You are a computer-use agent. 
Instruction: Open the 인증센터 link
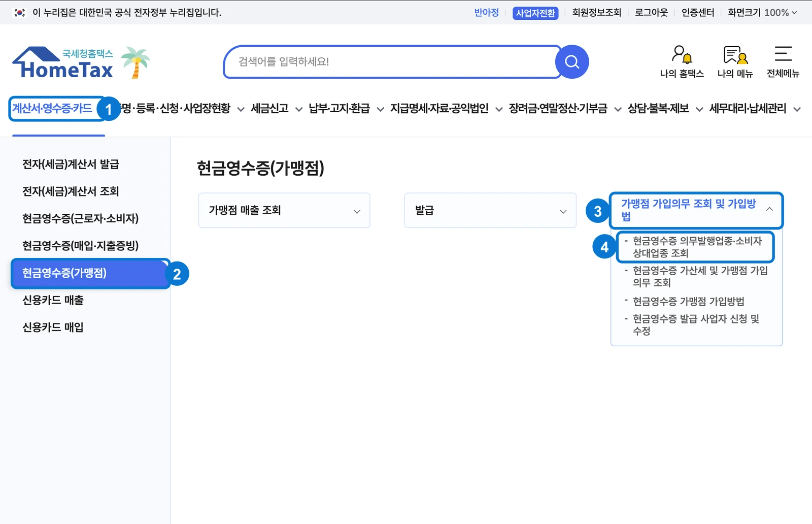(698, 13)
